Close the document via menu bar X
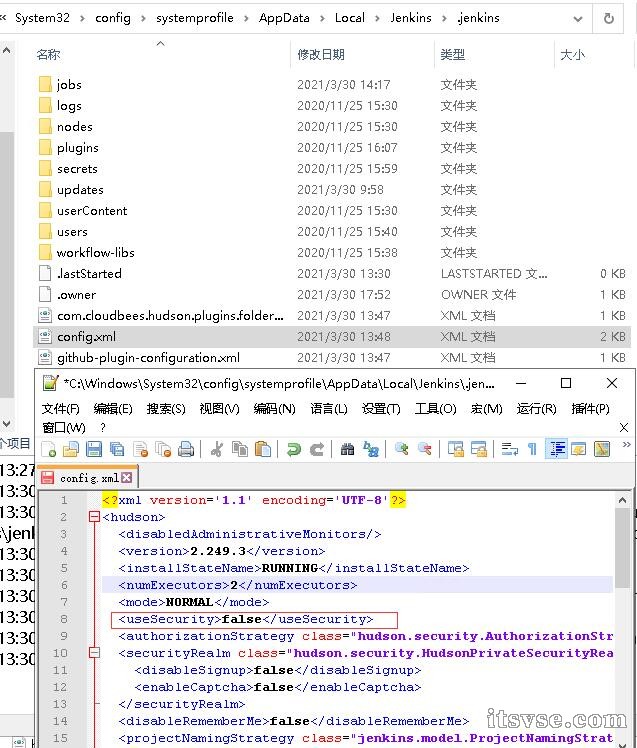Screen dimensions: 637x748 (623, 427)
